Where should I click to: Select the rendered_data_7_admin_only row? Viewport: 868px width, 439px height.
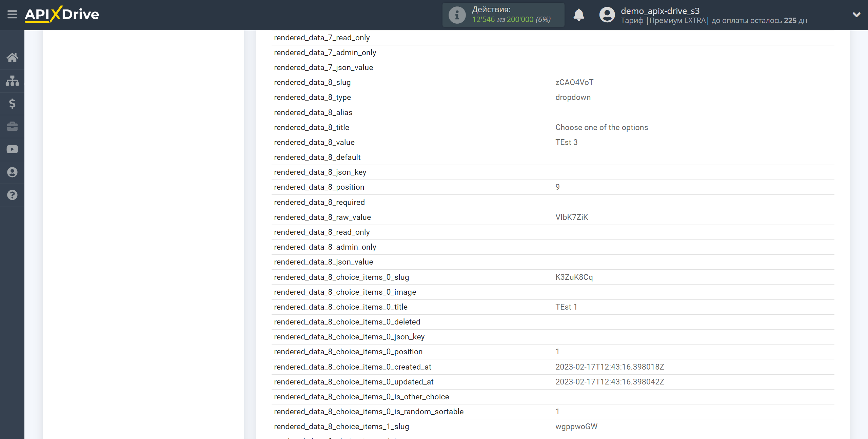553,53
